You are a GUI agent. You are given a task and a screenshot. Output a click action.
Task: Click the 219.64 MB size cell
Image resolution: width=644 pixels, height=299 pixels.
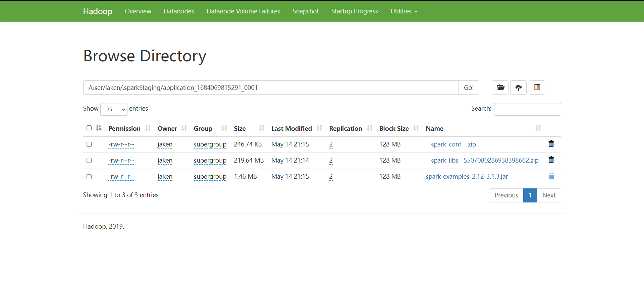(x=249, y=160)
